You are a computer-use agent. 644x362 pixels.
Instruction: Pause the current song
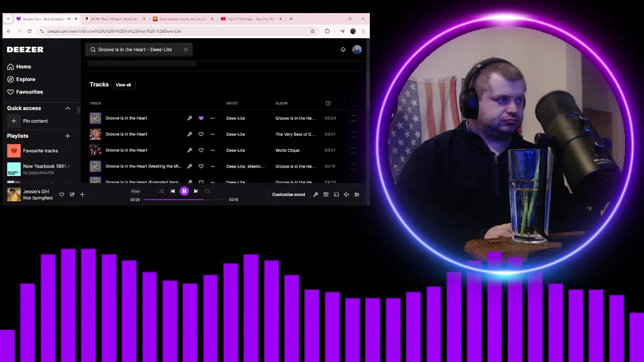click(184, 191)
